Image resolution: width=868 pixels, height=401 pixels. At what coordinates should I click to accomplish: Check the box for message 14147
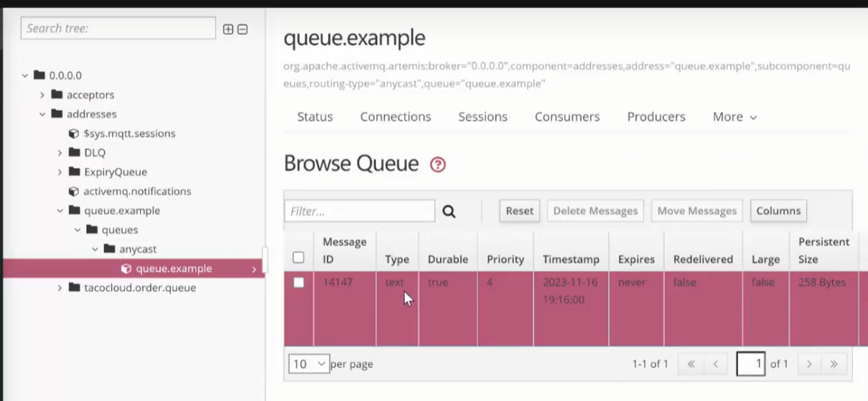pyautogui.click(x=299, y=283)
